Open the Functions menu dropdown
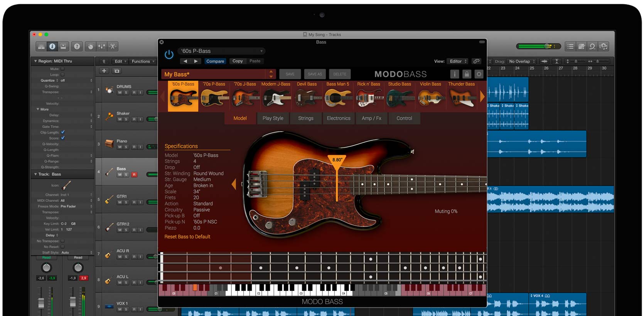This screenshot has width=644, height=316. 143,61
